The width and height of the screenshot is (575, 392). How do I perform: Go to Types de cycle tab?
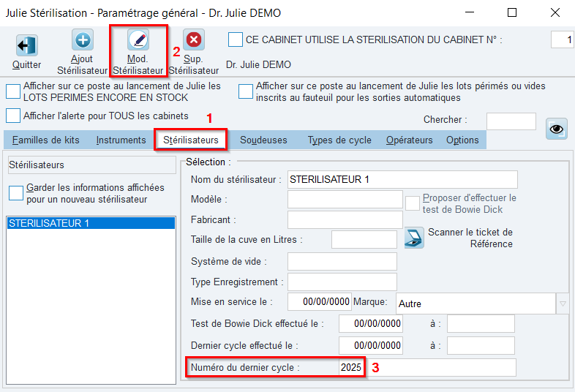click(x=339, y=140)
